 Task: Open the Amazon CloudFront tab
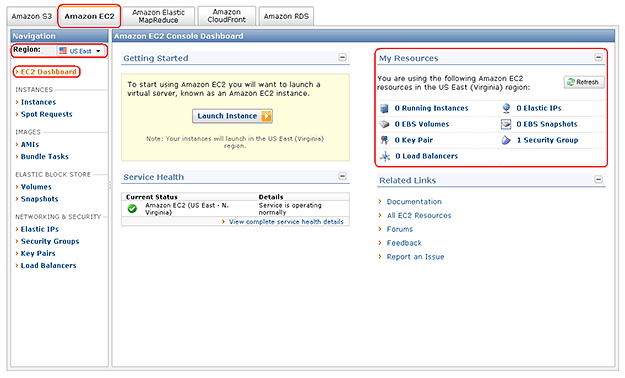(x=226, y=16)
